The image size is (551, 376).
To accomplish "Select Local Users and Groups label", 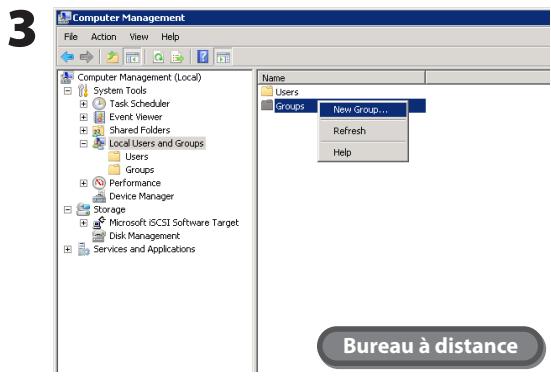I will (x=156, y=143).
